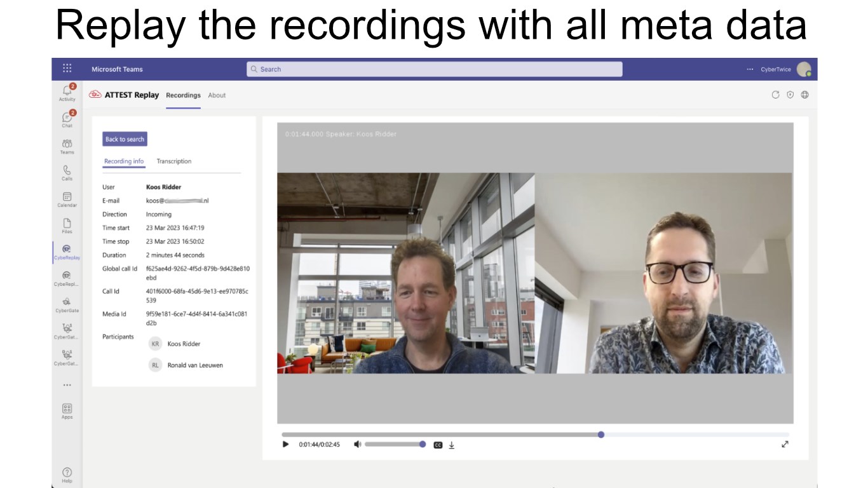This screenshot has width=868, height=488.
Task: Play the recording
Action: pos(285,444)
